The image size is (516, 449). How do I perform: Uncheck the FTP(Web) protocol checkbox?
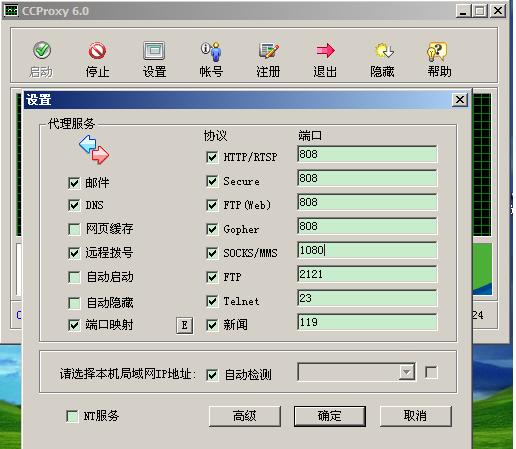pos(212,205)
